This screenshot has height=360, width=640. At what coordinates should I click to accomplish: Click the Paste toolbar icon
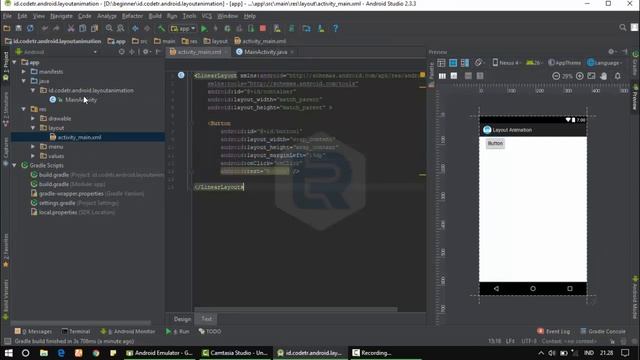(x=95, y=28)
